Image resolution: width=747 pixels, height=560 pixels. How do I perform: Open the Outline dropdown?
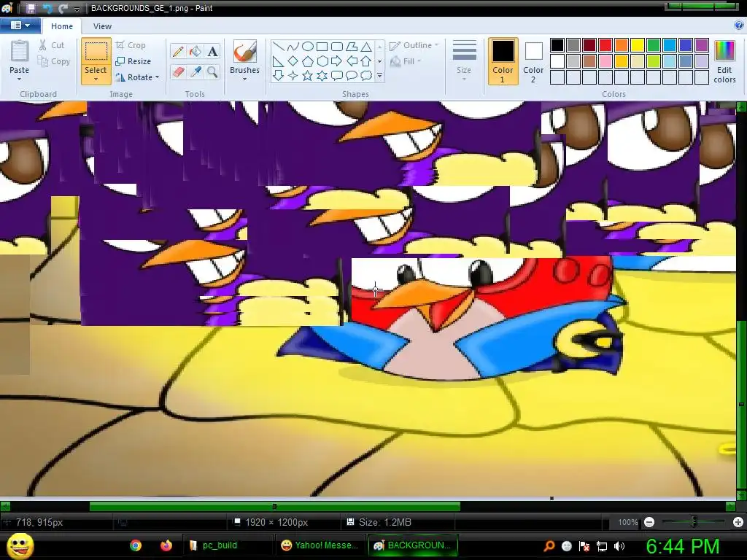click(x=414, y=45)
